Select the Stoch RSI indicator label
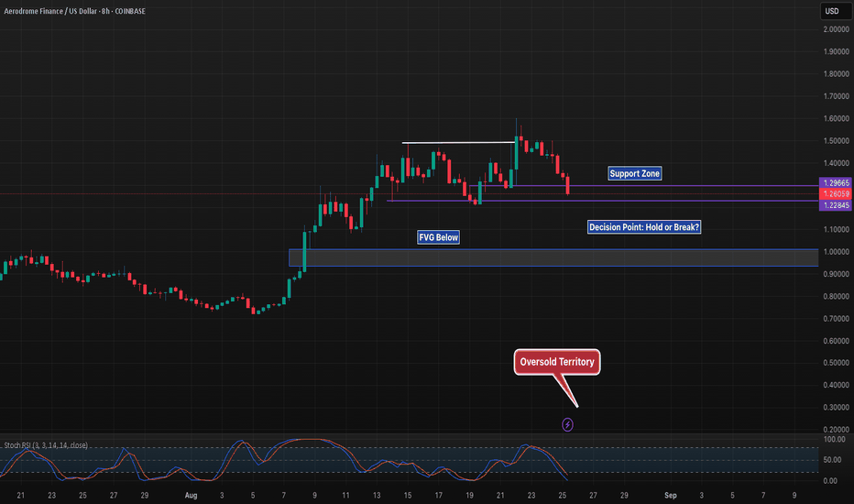The height and width of the screenshot is (504, 854). 43,444
